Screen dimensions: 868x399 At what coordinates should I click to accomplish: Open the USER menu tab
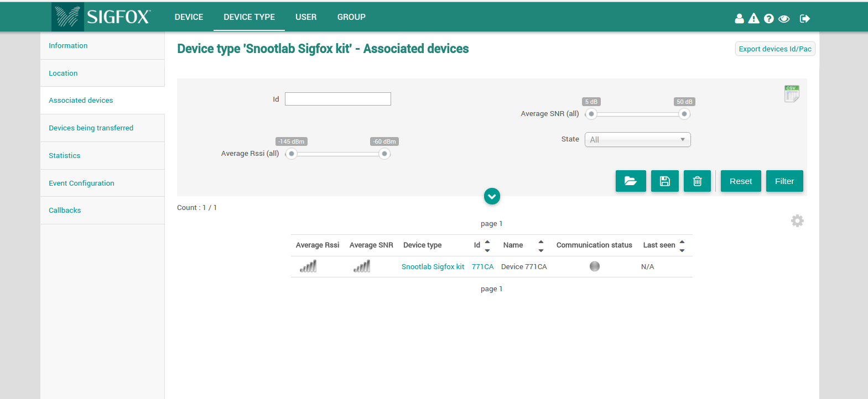tap(306, 17)
